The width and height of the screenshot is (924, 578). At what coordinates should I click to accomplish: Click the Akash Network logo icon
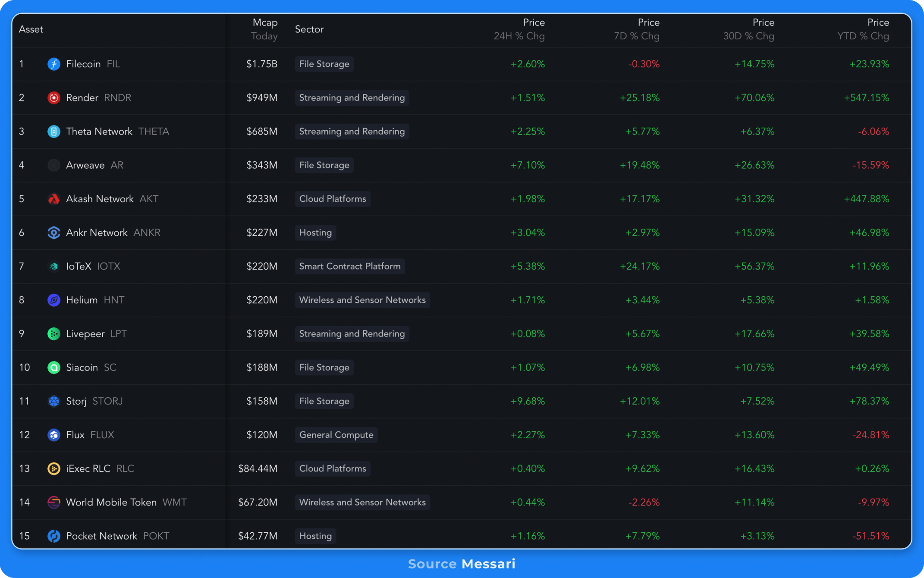[x=53, y=199]
